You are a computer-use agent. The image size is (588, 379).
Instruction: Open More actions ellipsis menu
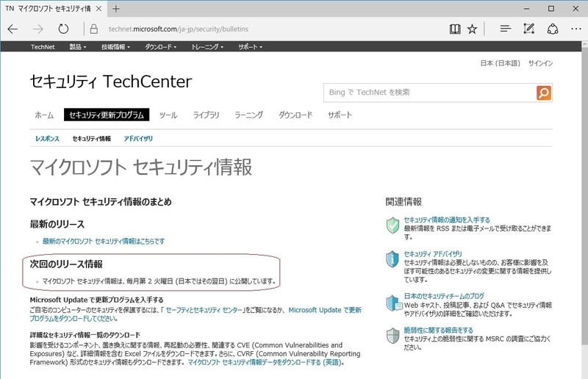click(576, 29)
